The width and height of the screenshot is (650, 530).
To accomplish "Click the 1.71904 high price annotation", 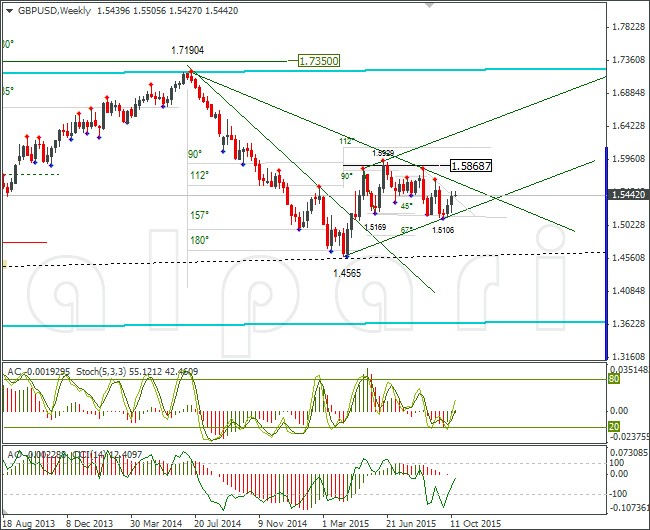I will click(x=188, y=51).
